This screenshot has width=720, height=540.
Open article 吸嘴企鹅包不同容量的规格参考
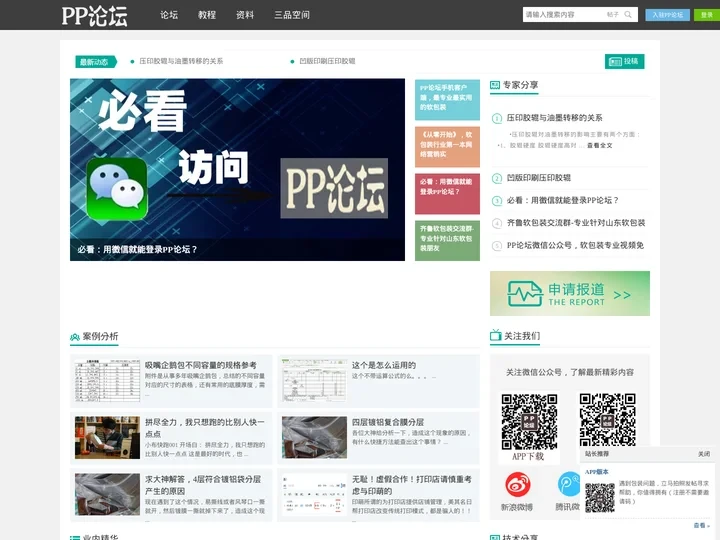201,365
